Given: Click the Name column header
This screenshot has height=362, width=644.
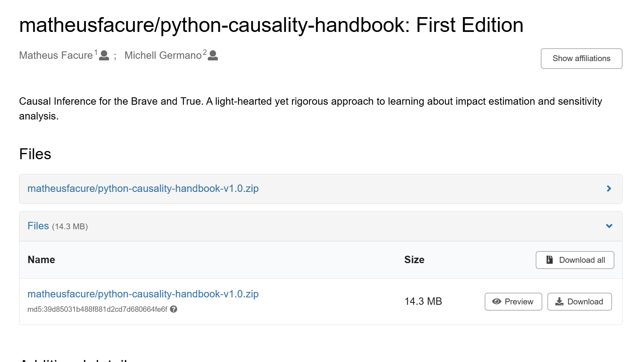Looking at the screenshot, I should (41, 260).
